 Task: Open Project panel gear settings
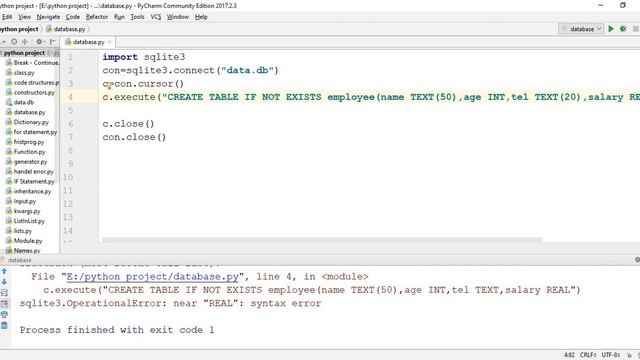pyautogui.click(x=39, y=41)
